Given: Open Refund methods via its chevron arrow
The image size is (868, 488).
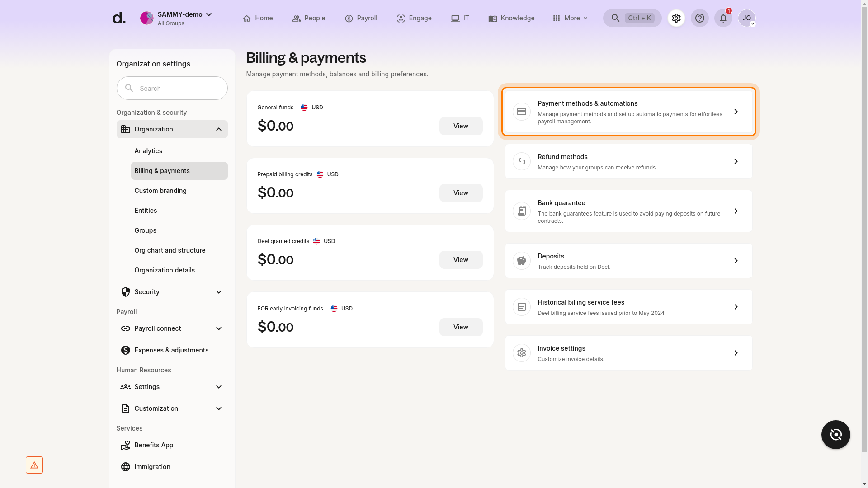Looking at the screenshot, I should tap(736, 161).
